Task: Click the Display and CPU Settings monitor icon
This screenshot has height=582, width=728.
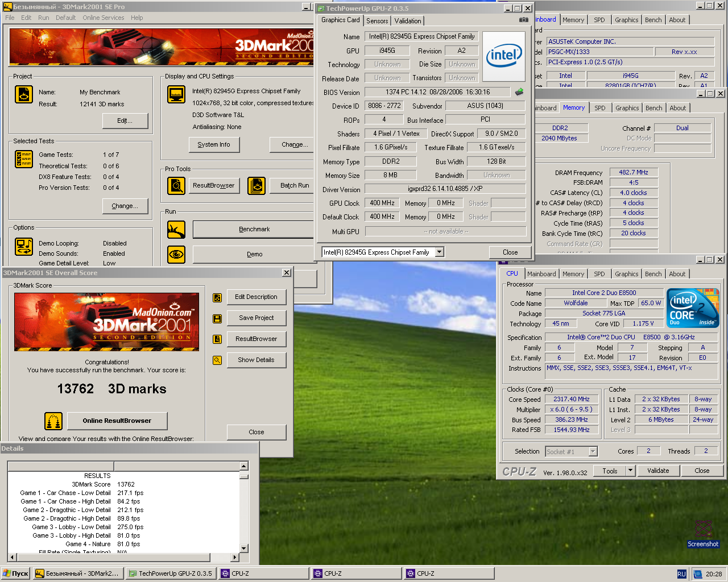Action: [x=176, y=94]
